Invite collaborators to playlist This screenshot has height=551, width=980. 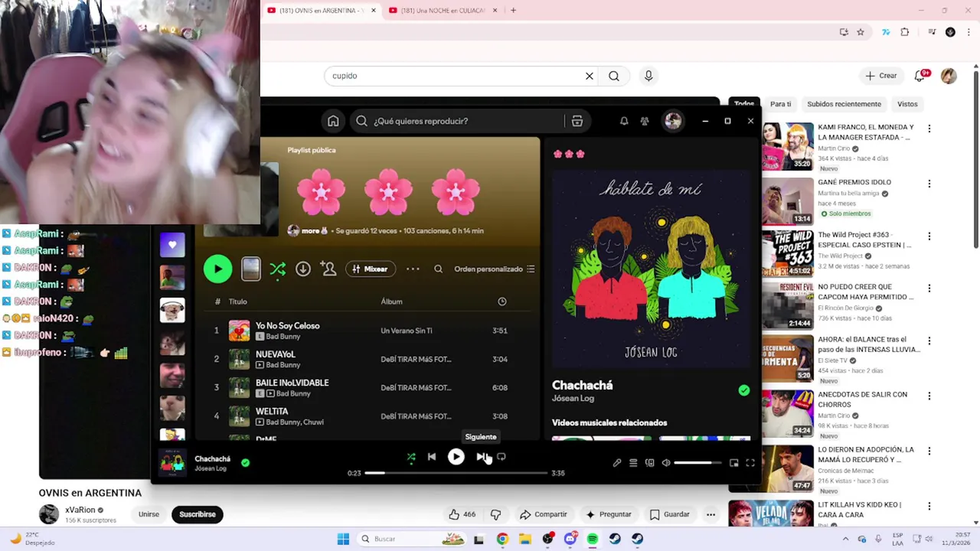click(328, 269)
